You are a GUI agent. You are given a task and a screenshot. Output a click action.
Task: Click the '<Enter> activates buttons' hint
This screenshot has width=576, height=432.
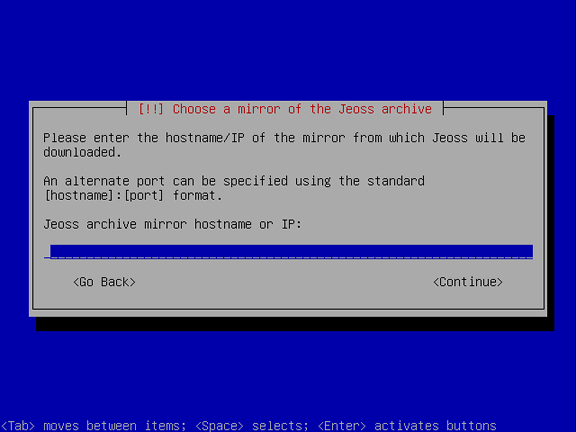[x=407, y=426]
